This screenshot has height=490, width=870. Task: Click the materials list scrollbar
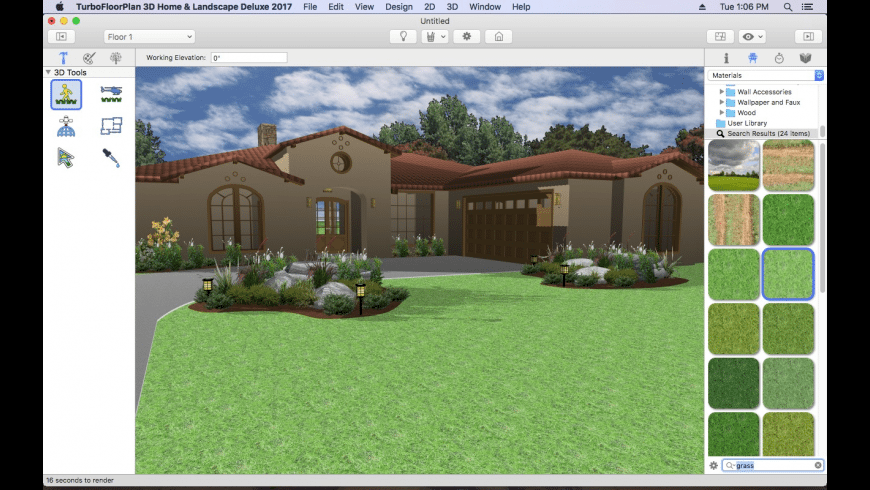pos(822,216)
